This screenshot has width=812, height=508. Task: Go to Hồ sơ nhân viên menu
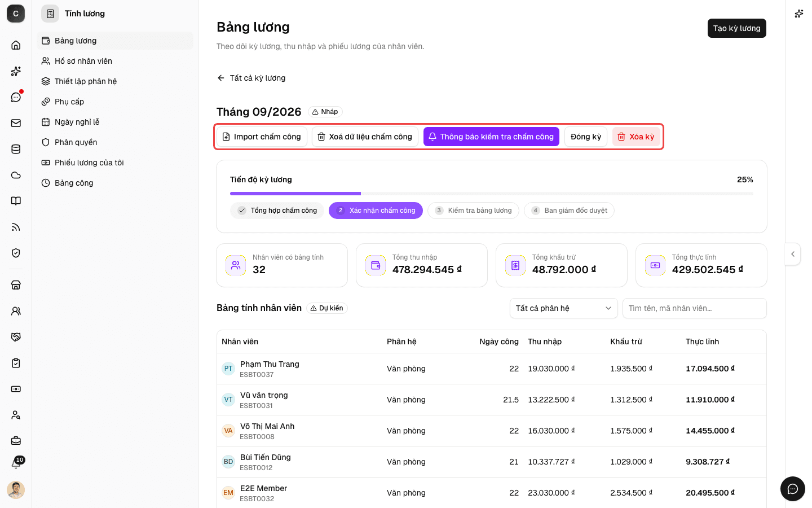[x=115, y=61]
